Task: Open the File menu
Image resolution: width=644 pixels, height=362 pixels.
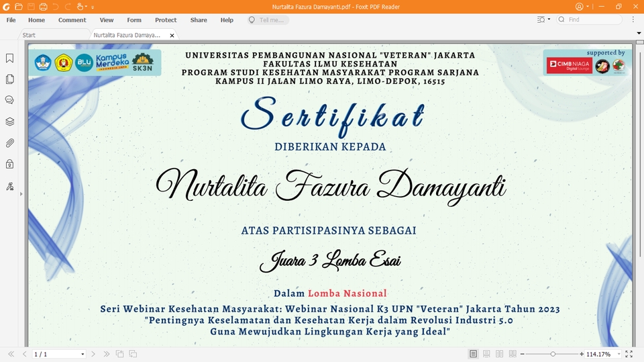Action: pyautogui.click(x=11, y=19)
